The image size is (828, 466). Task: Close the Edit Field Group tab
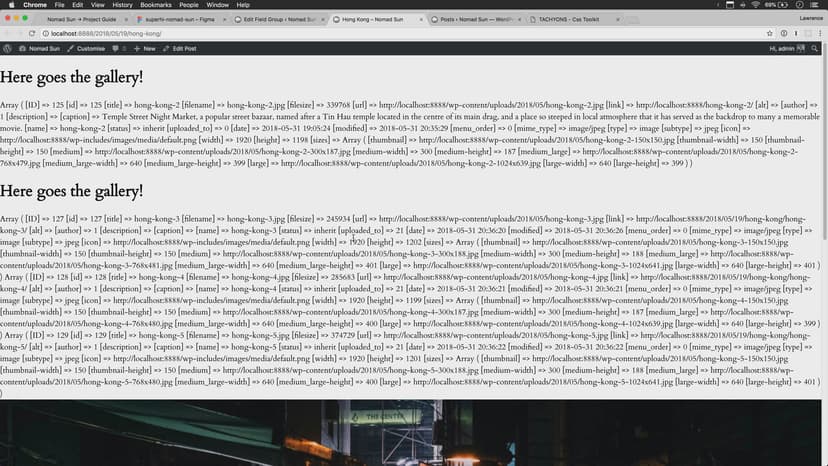[x=324, y=19]
